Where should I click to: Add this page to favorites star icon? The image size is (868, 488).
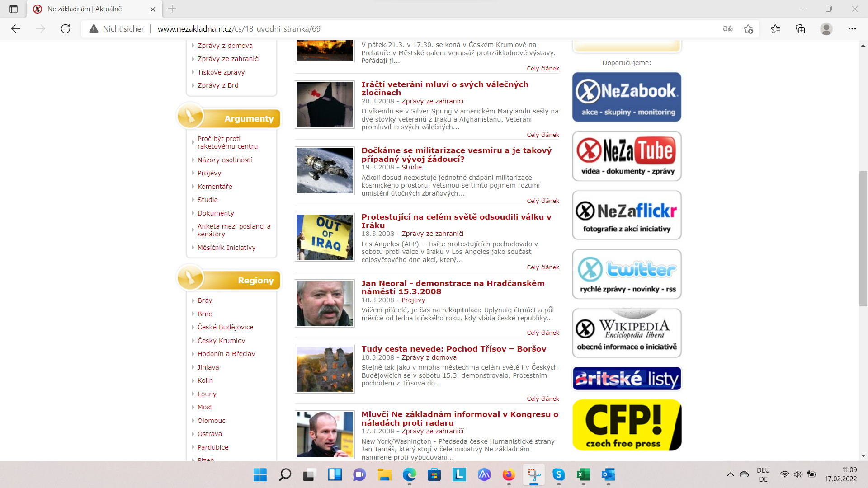click(x=748, y=29)
